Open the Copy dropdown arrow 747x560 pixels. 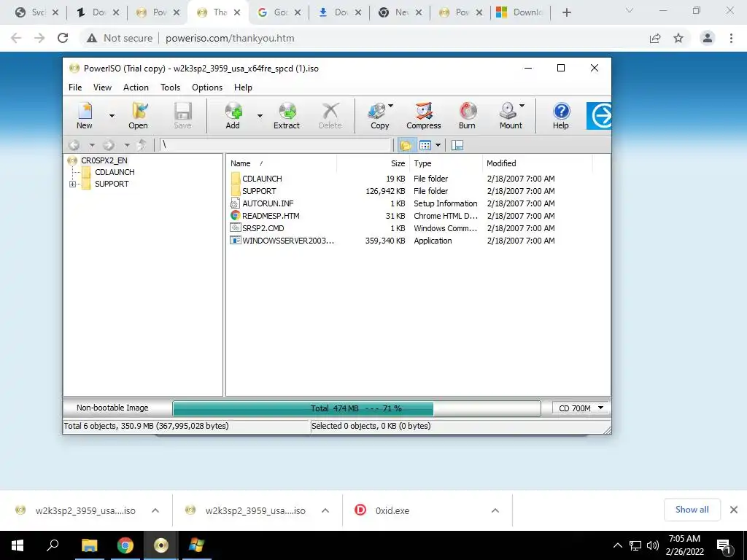[x=391, y=106]
